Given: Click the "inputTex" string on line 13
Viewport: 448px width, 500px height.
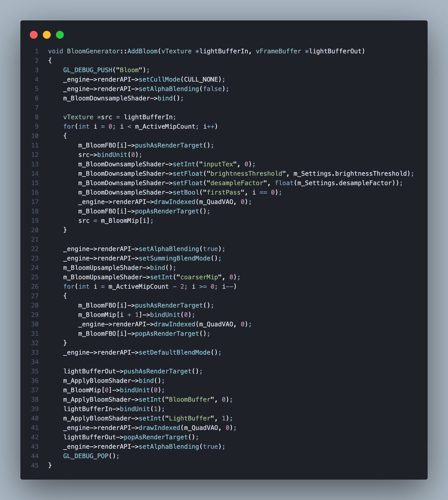Looking at the screenshot, I should coord(218,164).
